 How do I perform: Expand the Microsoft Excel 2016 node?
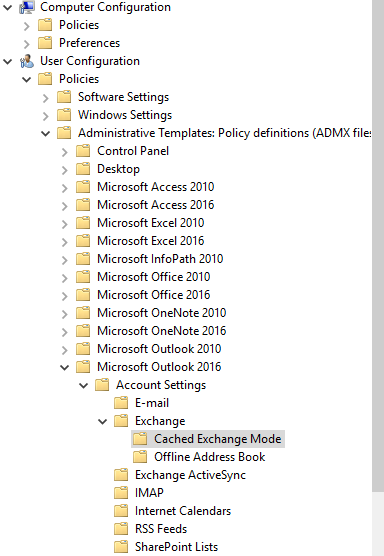tap(65, 242)
